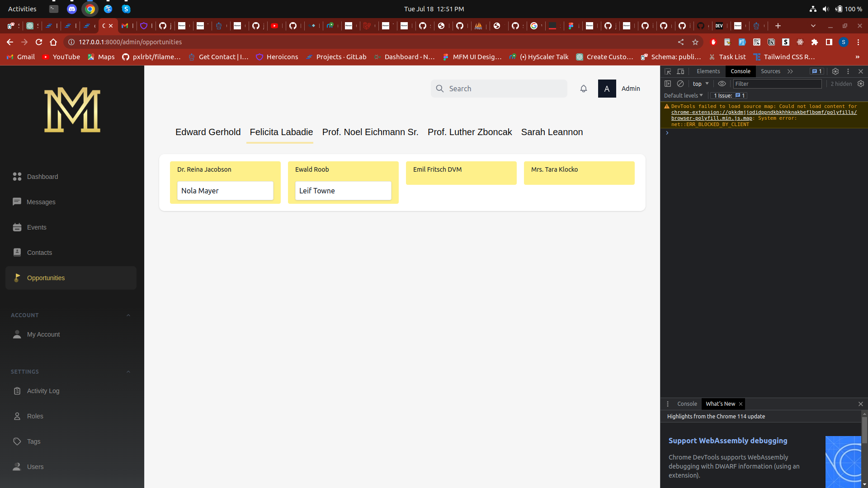Click inside the console Filter input field
Screen dimensions: 868x488
[777, 84]
